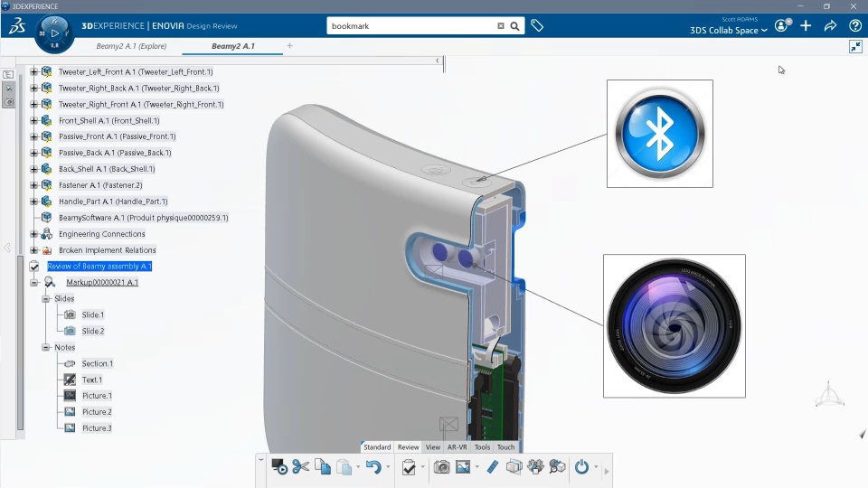Collapse the Notes branch
The height and width of the screenshot is (488, 868).
click(46, 347)
